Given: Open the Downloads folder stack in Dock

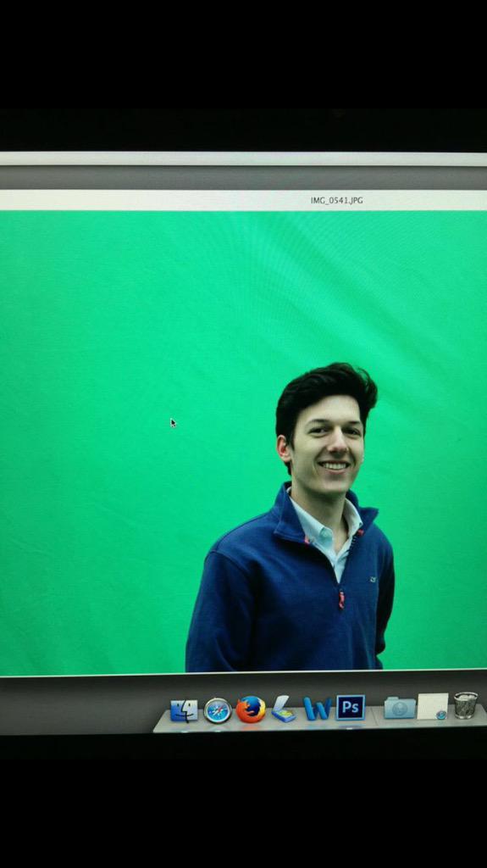Looking at the screenshot, I should [x=400, y=708].
